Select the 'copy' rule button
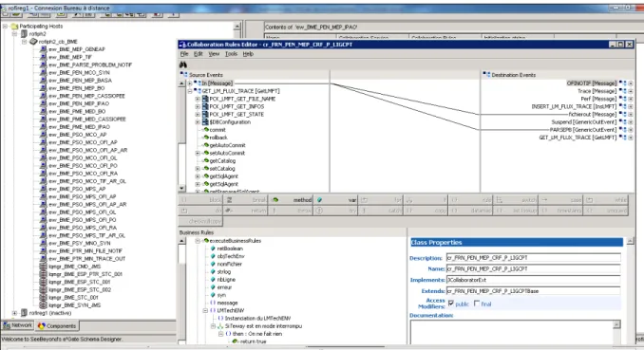644x350 pixels. pyautogui.click(x=426, y=211)
